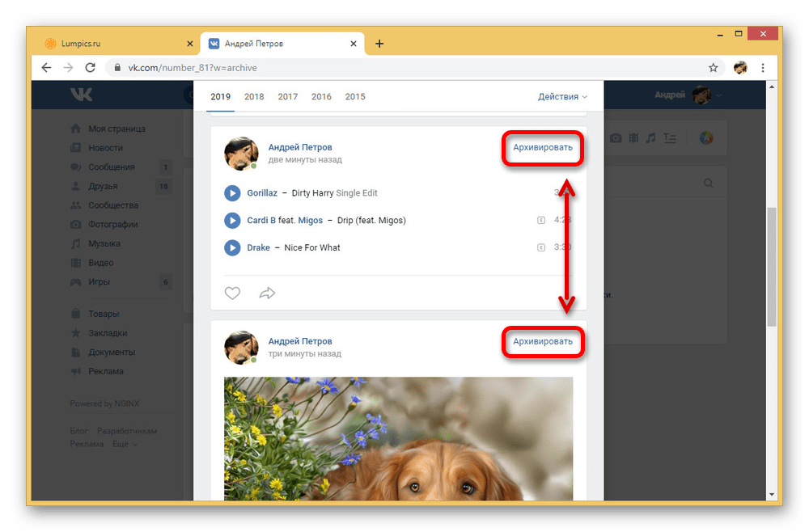
Task: Open Андрей Петров name on music post
Action: [300, 147]
